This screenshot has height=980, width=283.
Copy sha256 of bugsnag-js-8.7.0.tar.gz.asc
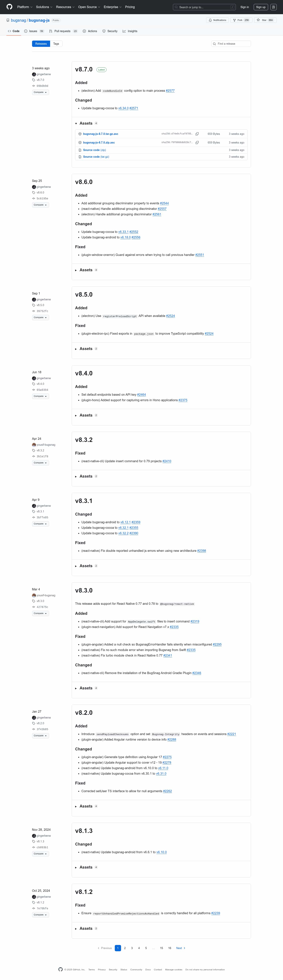[197, 134]
